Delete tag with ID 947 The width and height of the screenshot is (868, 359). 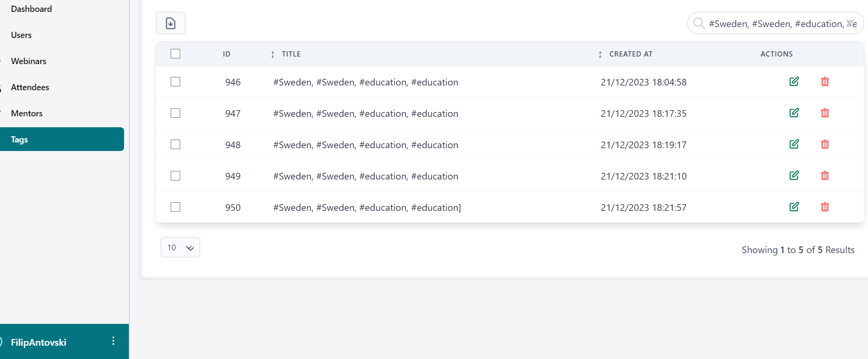pyautogui.click(x=825, y=113)
